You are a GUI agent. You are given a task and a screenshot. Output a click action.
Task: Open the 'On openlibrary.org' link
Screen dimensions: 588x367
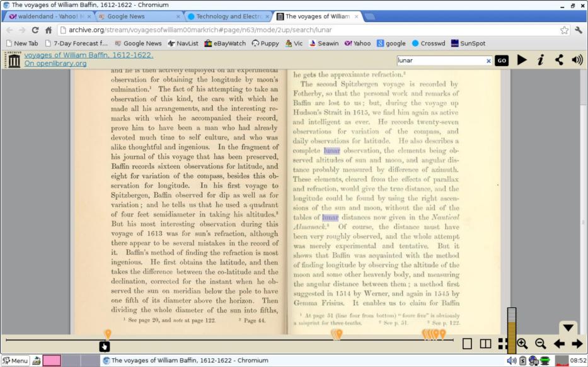[x=55, y=64]
